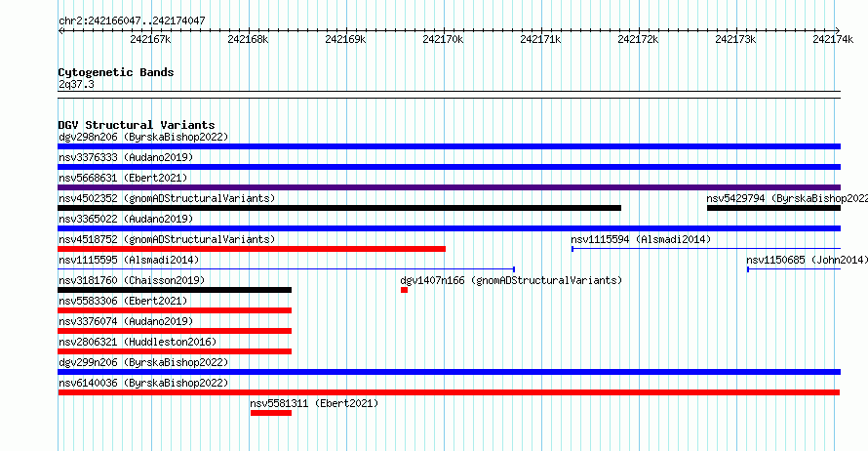Select the red bar under nsv3376074

point(175,331)
